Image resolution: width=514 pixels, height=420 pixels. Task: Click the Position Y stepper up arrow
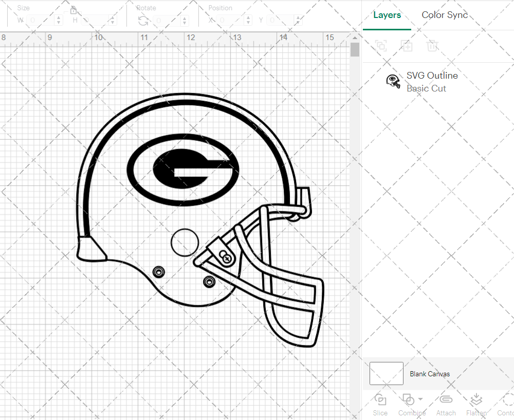(298, 17)
